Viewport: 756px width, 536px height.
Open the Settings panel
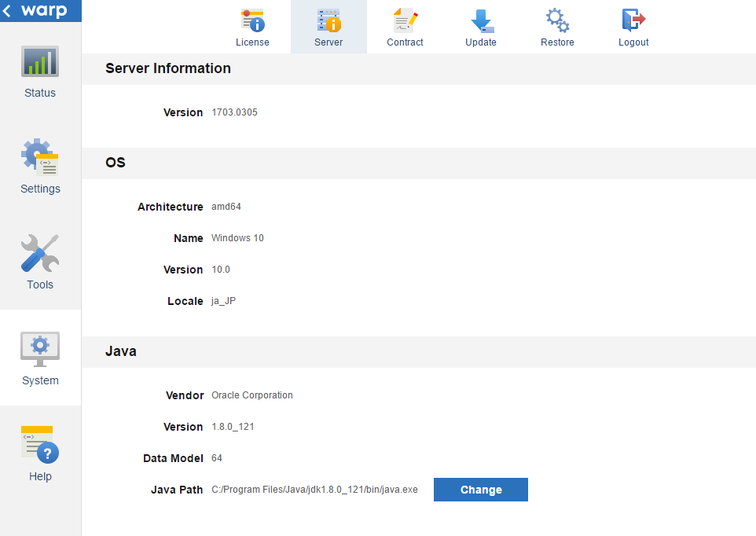[x=39, y=165]
